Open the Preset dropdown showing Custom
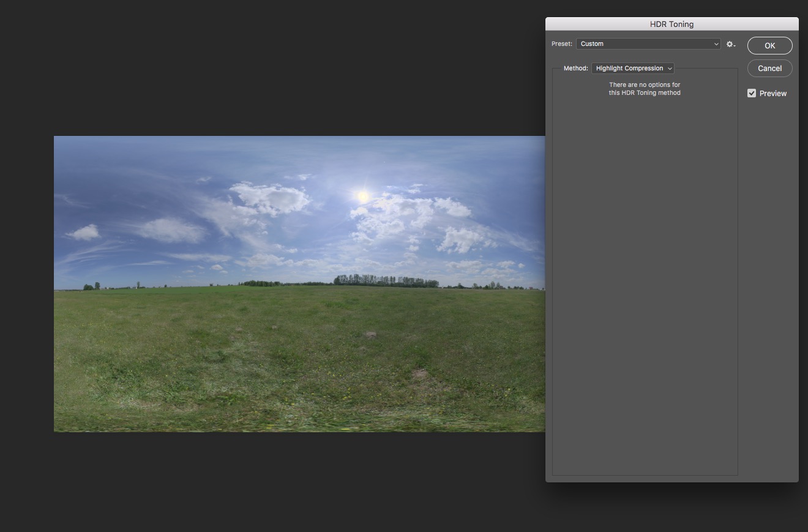Viewport: 808px width, 532px height. point(648,44)
